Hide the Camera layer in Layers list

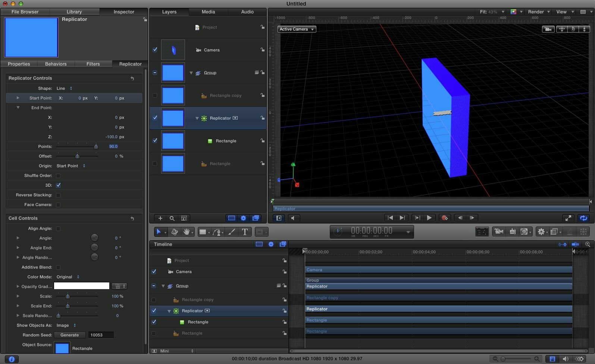coord(155,50)
